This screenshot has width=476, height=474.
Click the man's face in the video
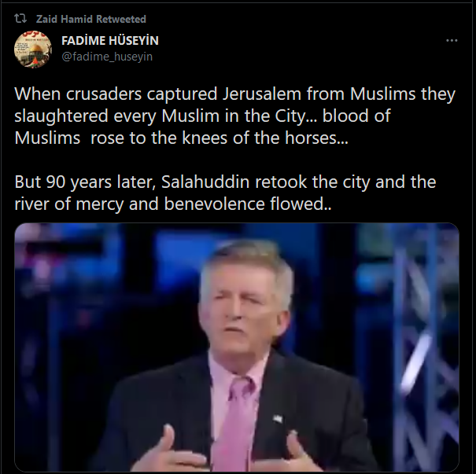[x=245, y=307]
